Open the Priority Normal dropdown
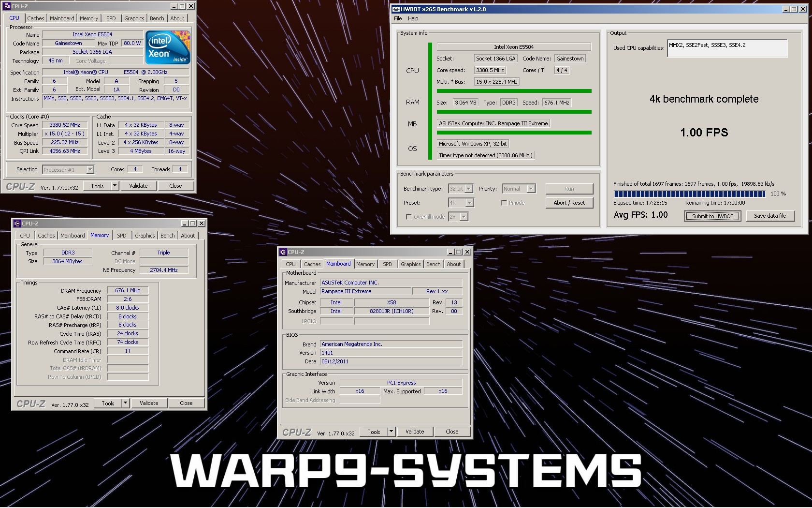 [531, 189]
